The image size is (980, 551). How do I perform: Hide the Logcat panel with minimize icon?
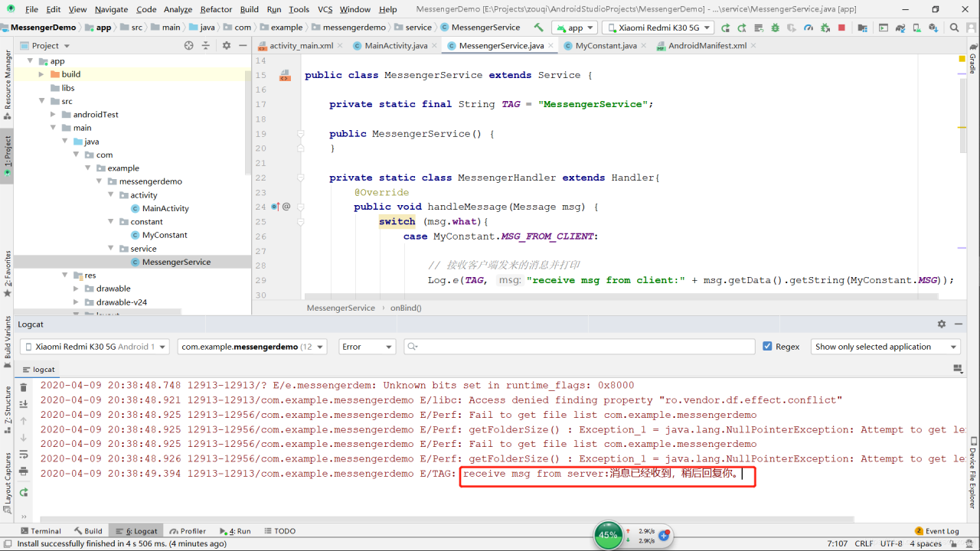[958, 324]
